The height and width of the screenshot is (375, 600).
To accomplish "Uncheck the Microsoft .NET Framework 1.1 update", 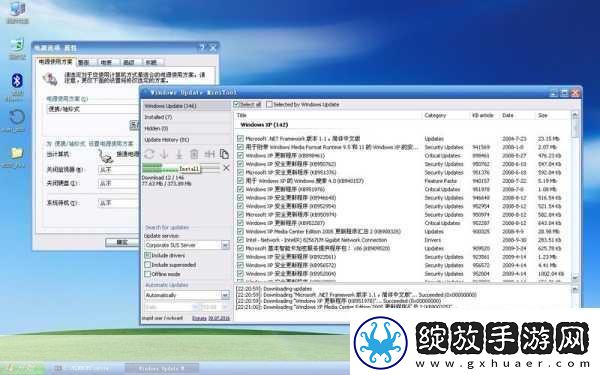I will tap(240, 139).
